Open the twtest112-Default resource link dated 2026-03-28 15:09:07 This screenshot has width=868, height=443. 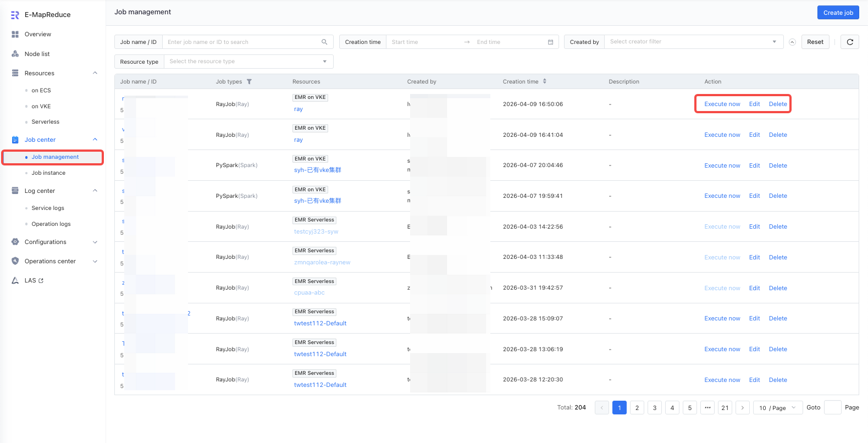tap(320, 323)
